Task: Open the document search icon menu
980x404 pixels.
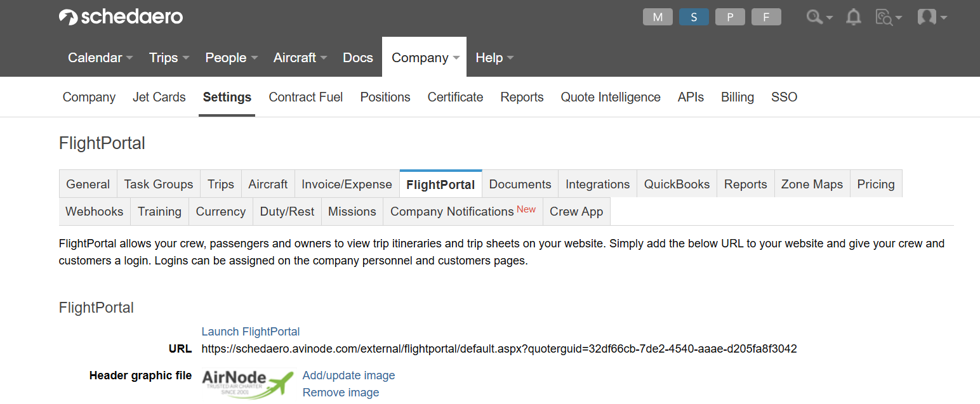Action: click(x=888, y=17)
